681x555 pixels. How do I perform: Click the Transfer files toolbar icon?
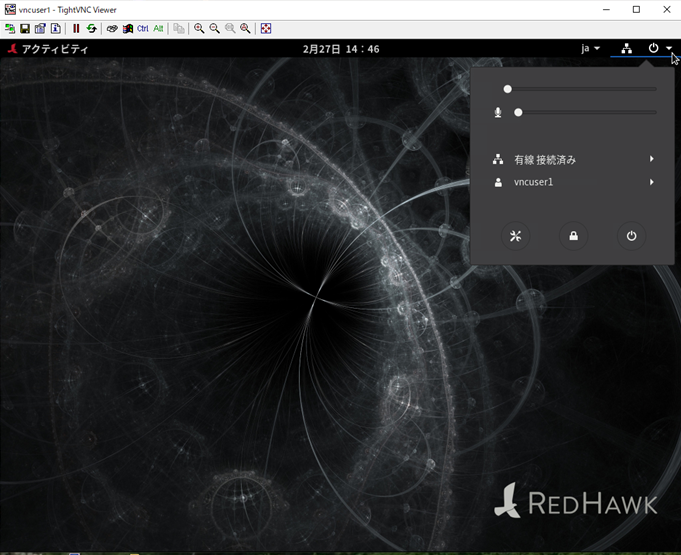tap(179, 29)
